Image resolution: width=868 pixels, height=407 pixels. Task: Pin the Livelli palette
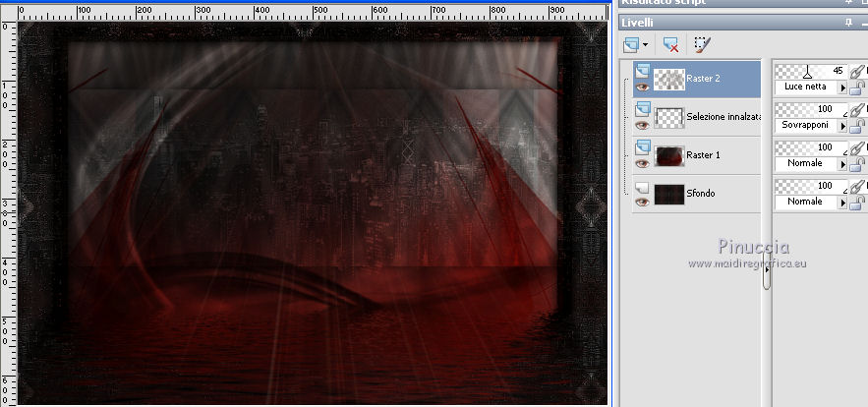pos(848,23)
